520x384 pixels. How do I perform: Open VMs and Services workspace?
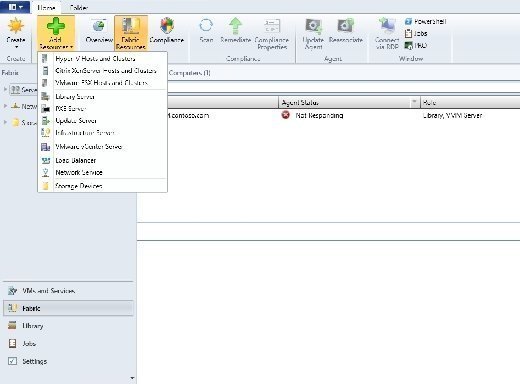68,291
